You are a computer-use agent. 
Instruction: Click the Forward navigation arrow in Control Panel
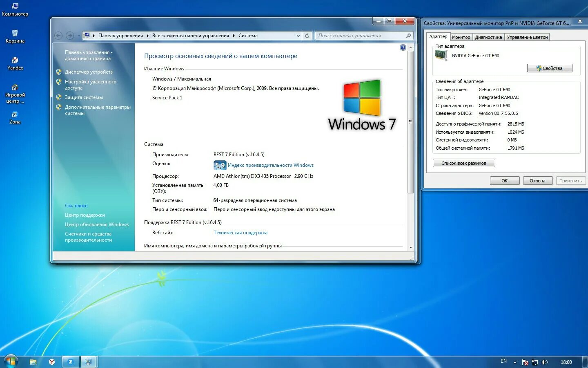pyautogui.click(x=70, y=36)
